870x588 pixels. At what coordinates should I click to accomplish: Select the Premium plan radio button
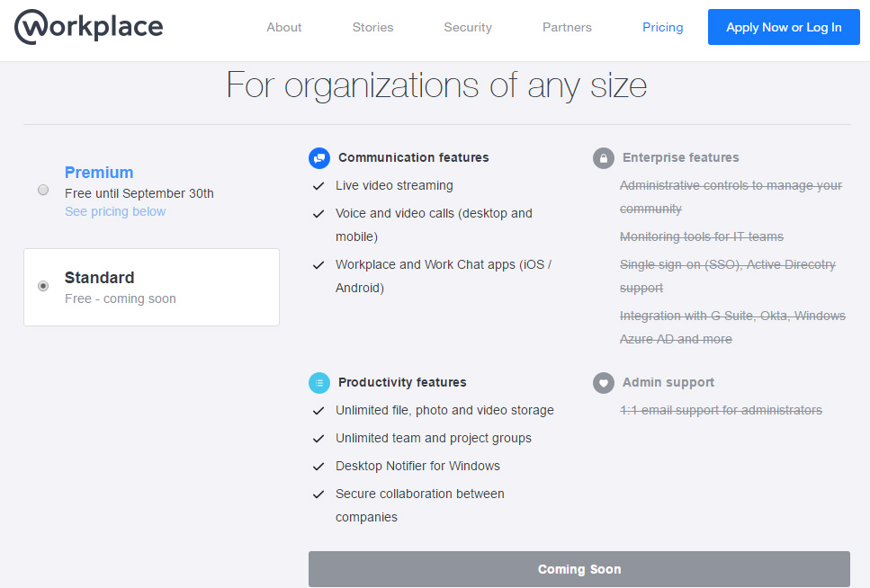42,190
